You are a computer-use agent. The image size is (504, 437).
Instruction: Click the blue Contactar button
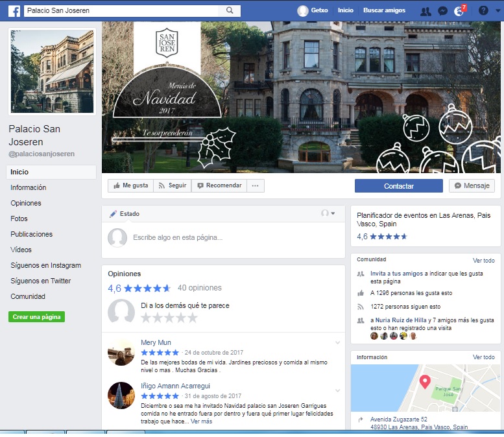pos(399,186)
